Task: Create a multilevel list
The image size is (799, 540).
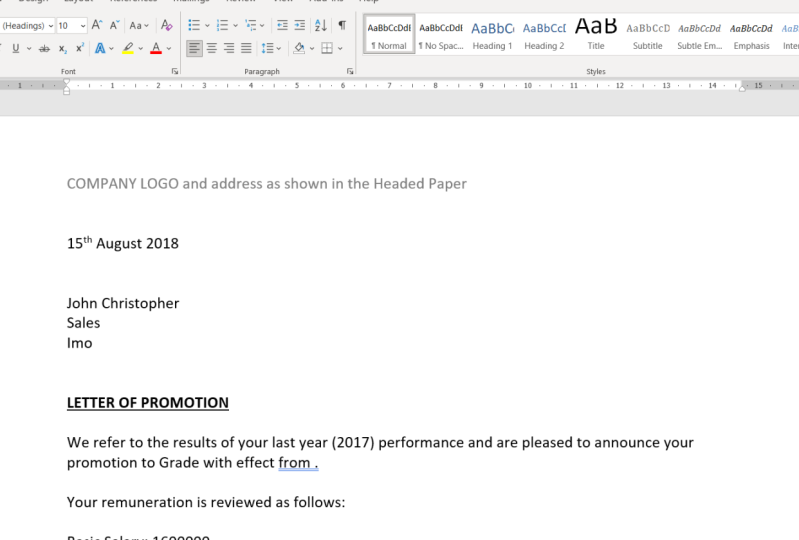Action: point(250,25)
